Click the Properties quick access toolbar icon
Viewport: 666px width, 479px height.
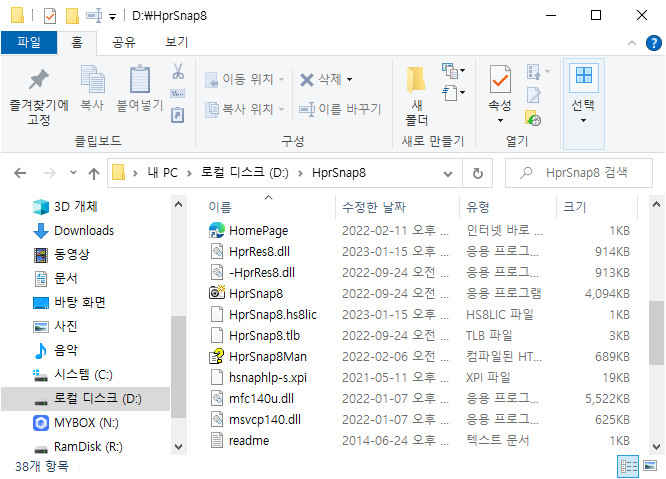pyautogui.click(x=50, y=16)
